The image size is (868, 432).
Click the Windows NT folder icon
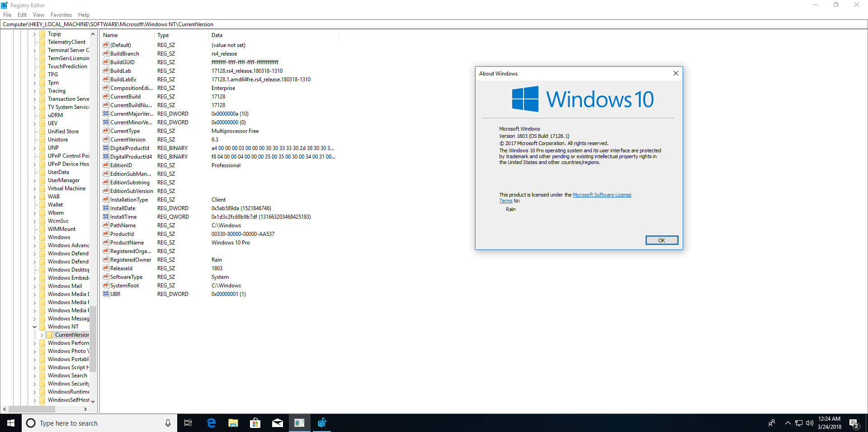click(42, 326)
